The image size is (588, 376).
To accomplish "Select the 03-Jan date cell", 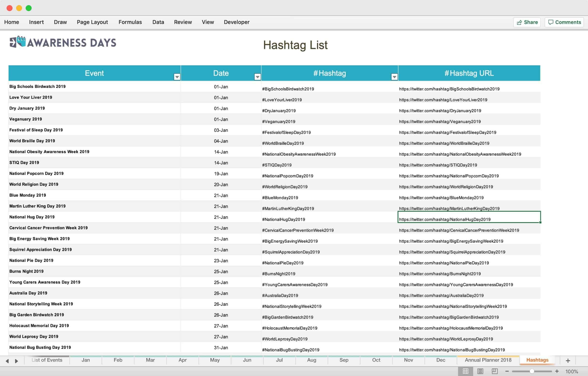I will point(221,130).
